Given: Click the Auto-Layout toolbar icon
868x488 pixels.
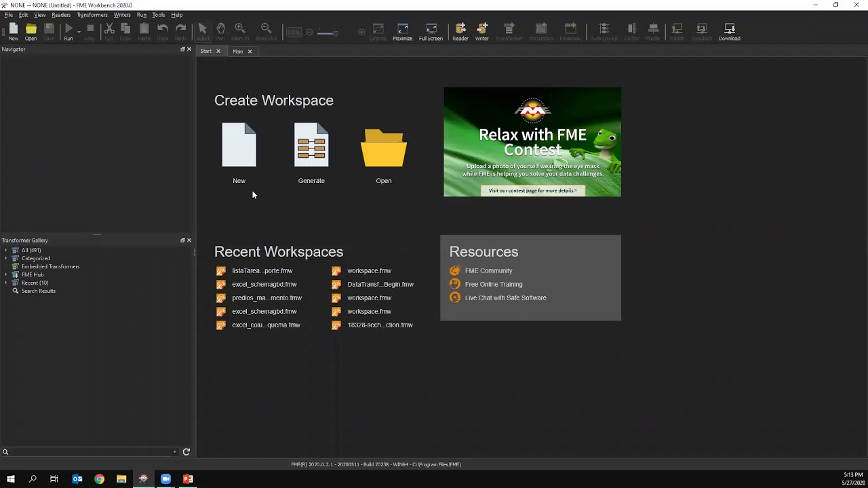Looking at the screenshot, I should pos(604,31).
